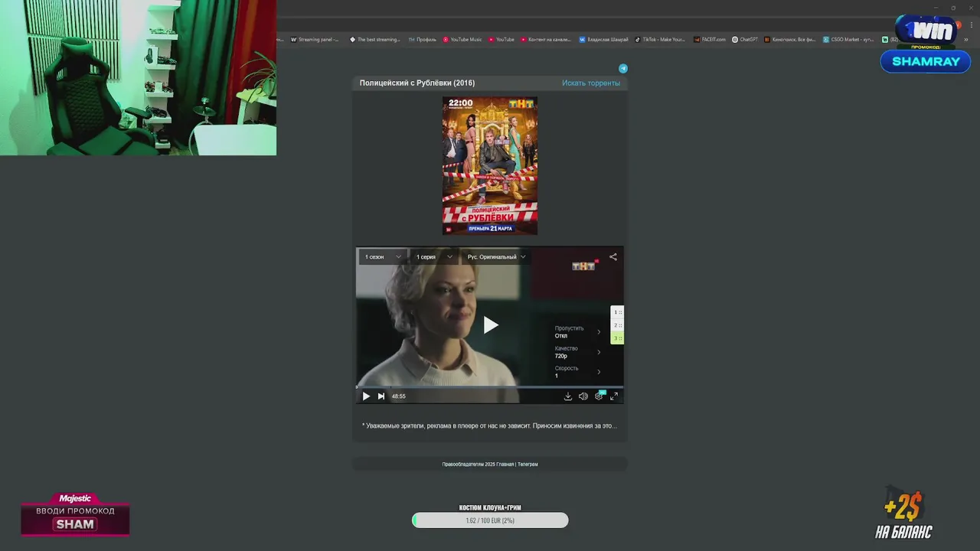Start the video with the large center play button
The width and height of the screenshot is (980, 551).
pyautogui.click(x=491, y=325)
